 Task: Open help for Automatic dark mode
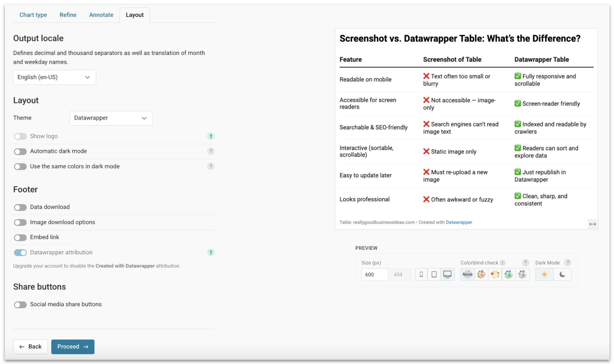211,151
